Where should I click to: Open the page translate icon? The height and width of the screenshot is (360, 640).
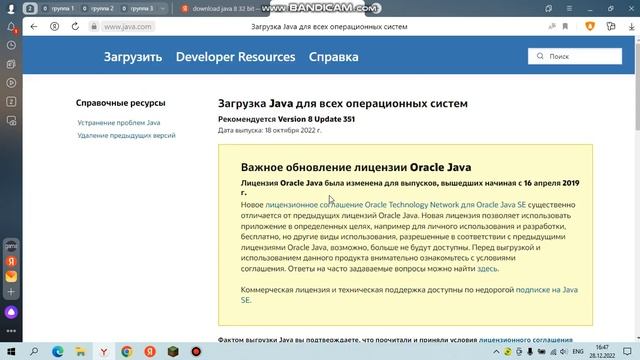pyautogui.click(x=552, y=27)
